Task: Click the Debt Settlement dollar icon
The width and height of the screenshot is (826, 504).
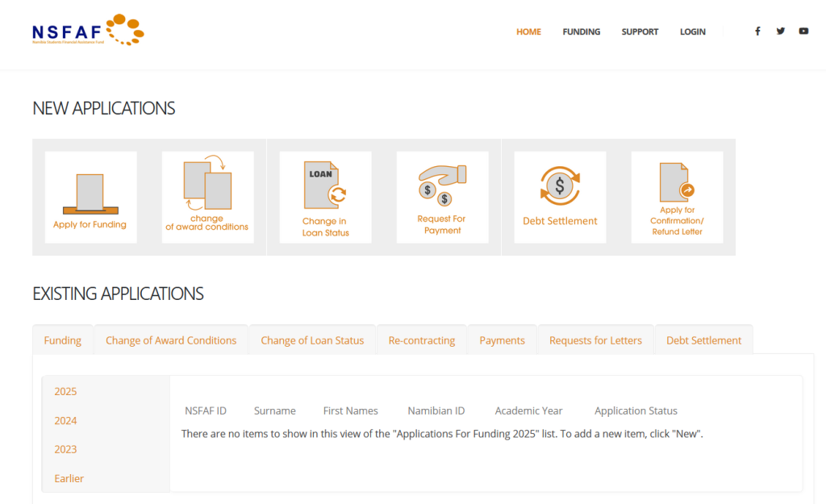Action: (560, 187)
